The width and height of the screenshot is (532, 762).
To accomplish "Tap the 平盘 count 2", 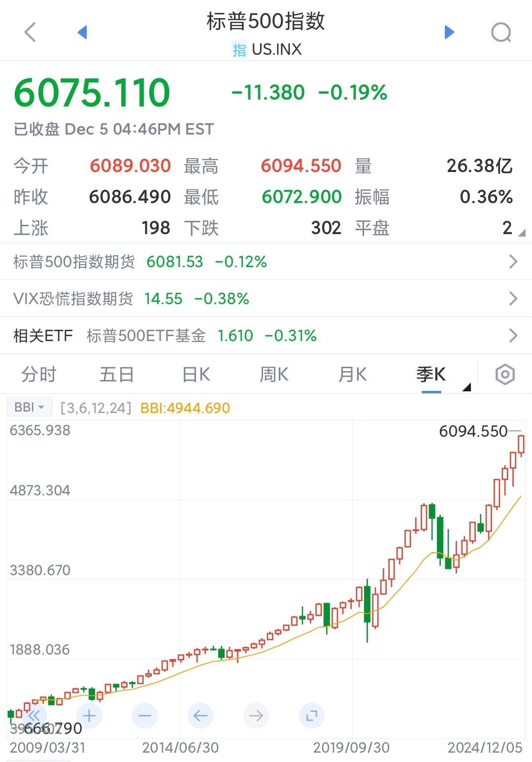I will pyautogui.click(x=507, y=228).
